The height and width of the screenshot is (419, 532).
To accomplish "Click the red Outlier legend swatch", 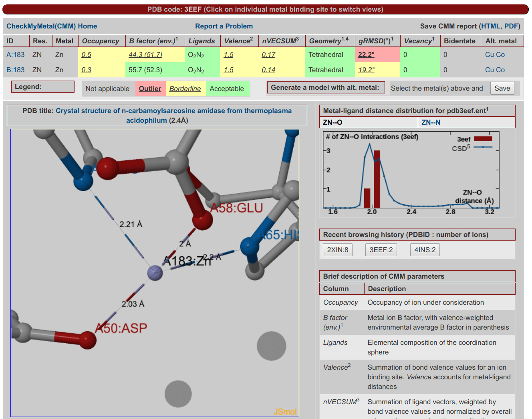I will [150, 89].
